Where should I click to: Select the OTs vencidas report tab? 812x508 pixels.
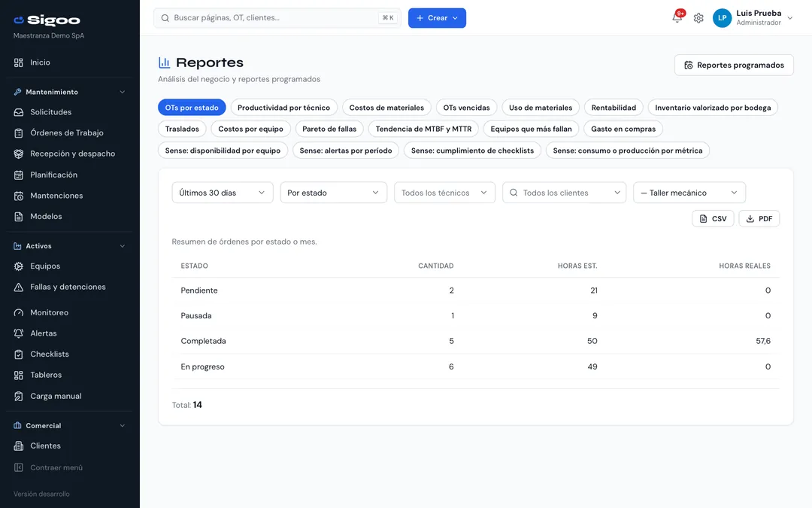(x=466, y=108)
